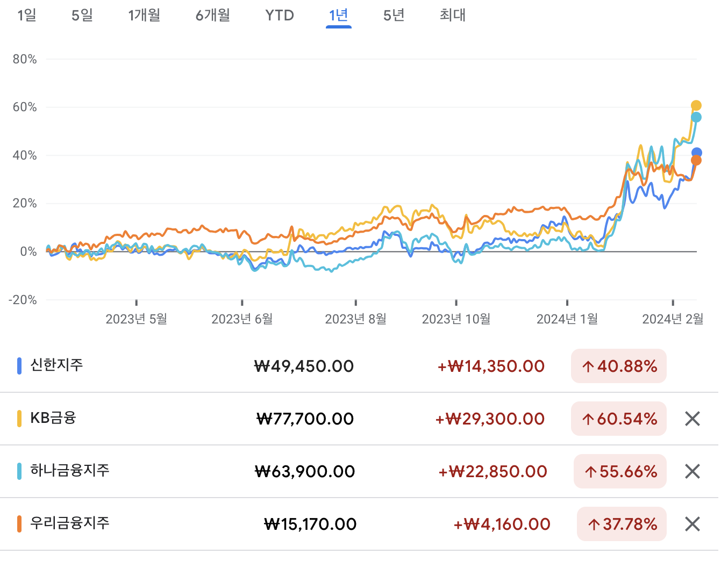Click the 60% y-axis label

point(25,107)
